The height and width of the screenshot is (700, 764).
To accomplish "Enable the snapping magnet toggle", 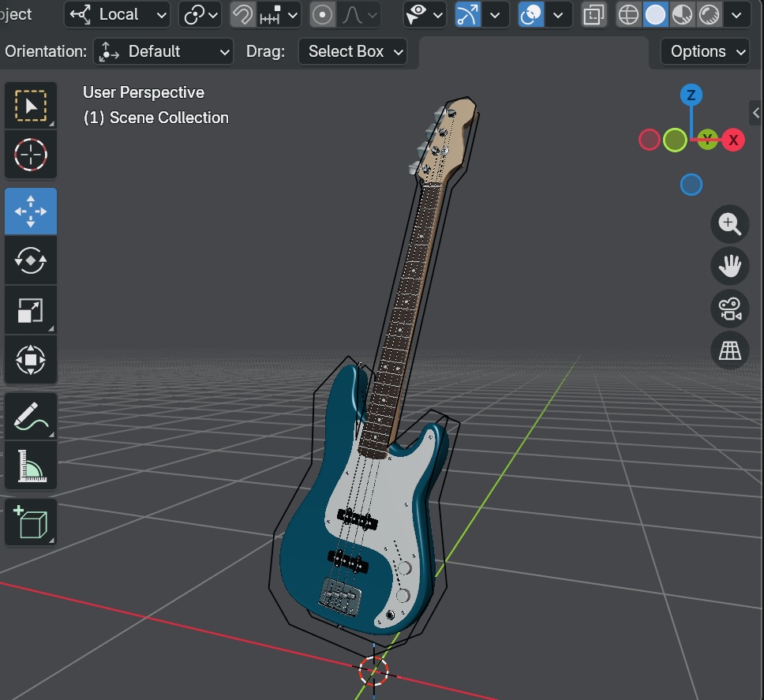I will [242, 14].
